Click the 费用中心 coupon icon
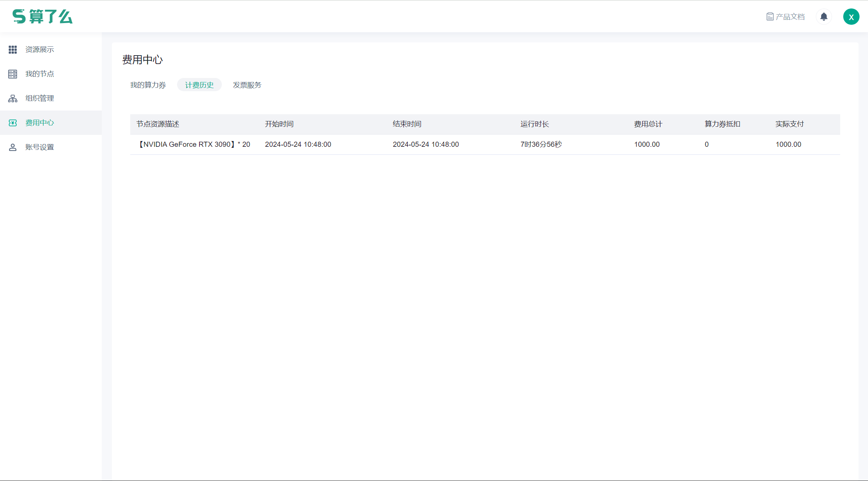 coord(13,123)
